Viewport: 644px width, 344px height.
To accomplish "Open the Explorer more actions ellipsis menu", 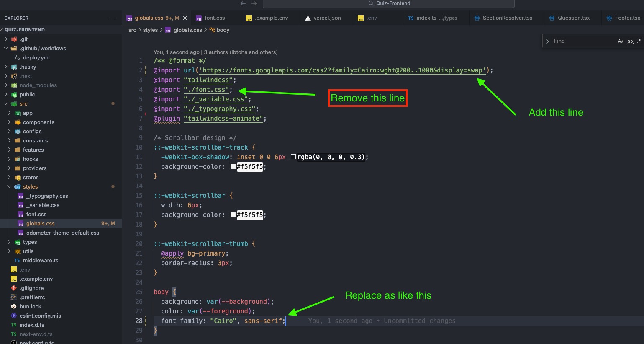I will click(112, 18).
